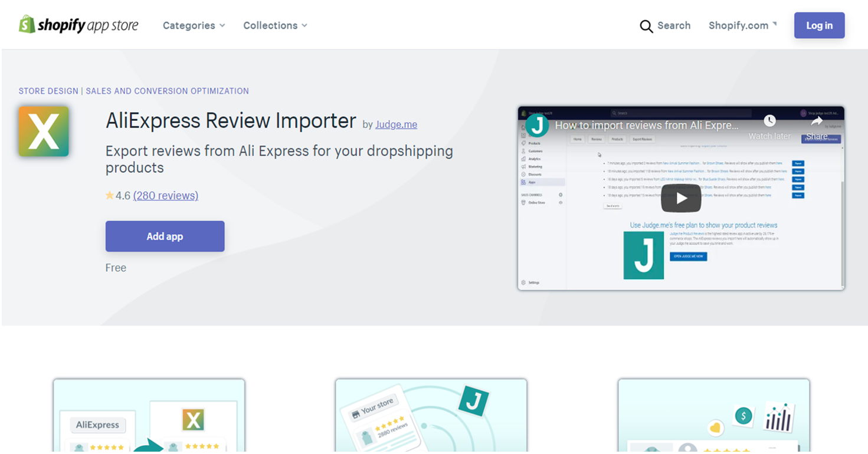Click the Share arrow on the video
868x454 pixels.
(817, 121)
